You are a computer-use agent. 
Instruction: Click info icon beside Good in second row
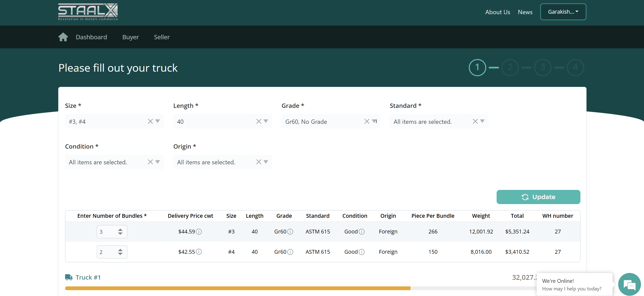[362, 252]
